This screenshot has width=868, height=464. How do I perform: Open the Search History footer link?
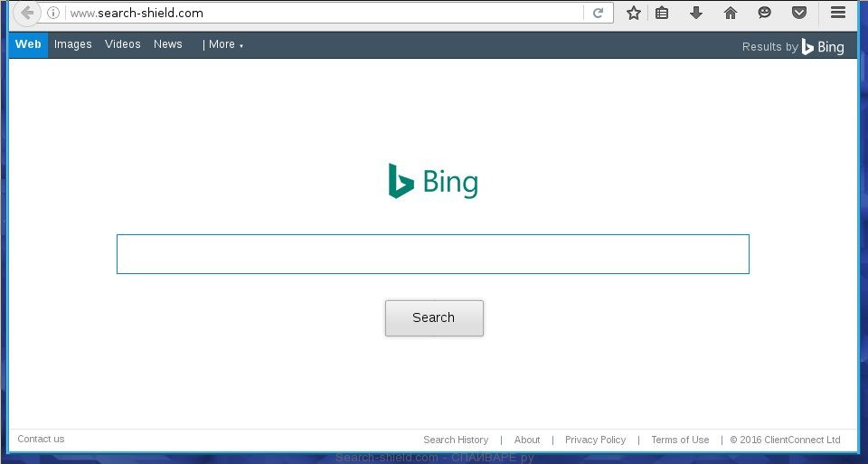(456, 440)
